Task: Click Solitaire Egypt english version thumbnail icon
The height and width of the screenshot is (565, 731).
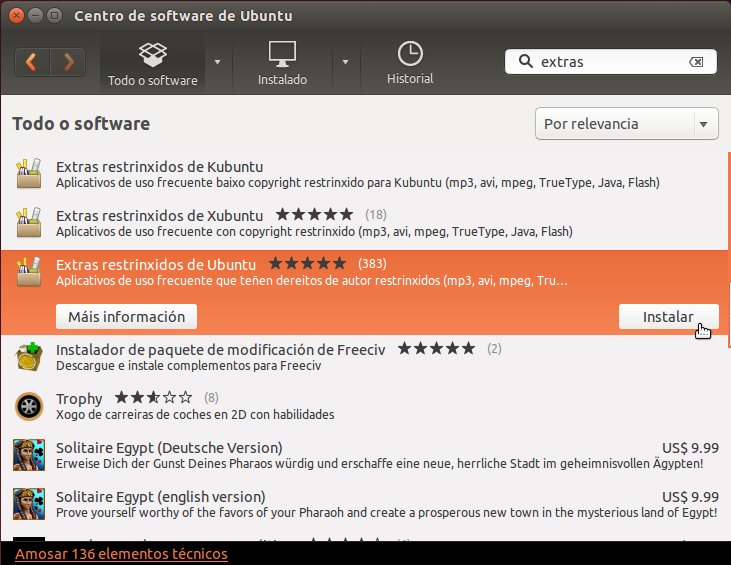Action: [29, 504]
